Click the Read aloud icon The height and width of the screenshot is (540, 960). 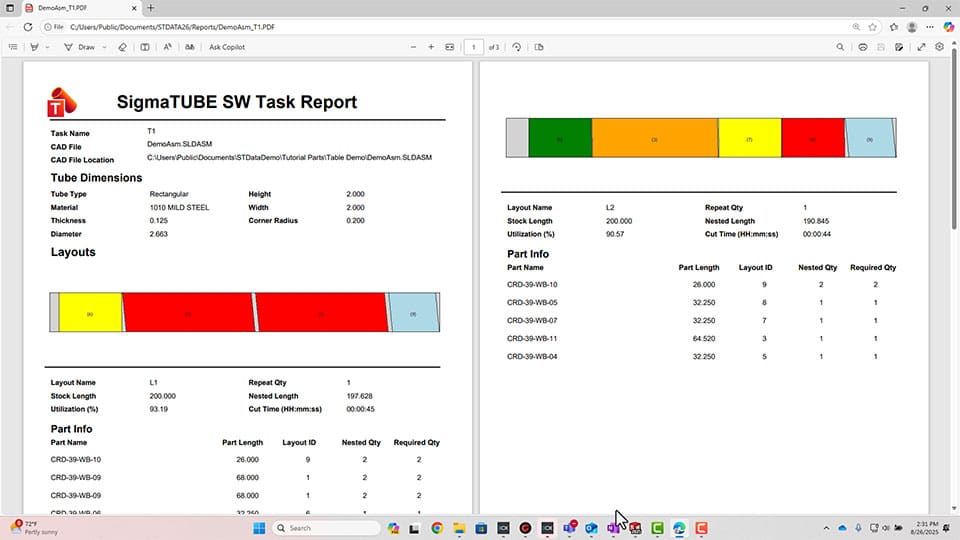point(167,47)
